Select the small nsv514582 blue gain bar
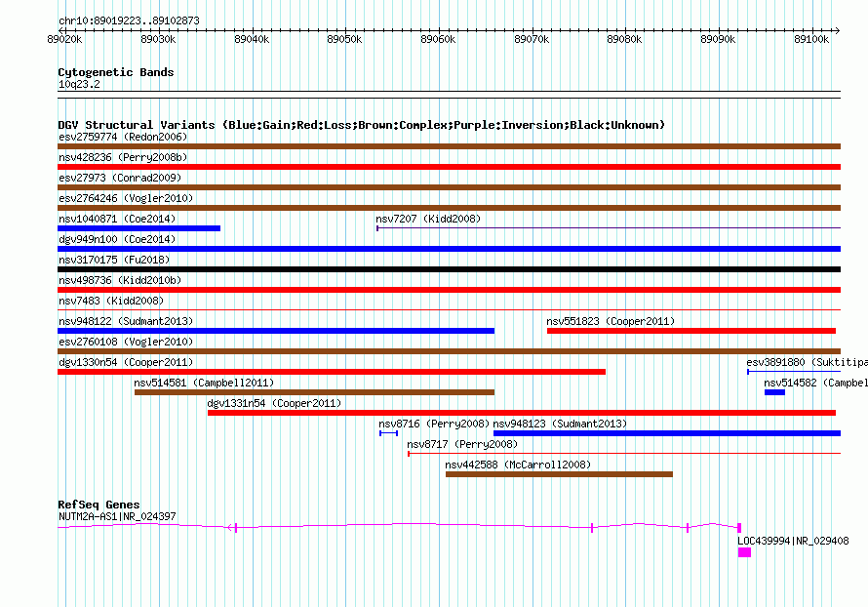The height and width of the screenshot is (607, 868). click(x=774, y=392)
